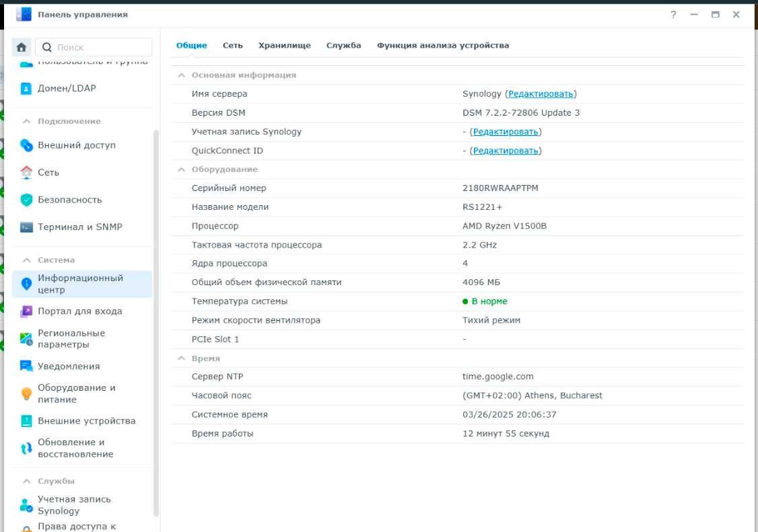Click the Control Panel title bar icon
Image resolution: width=758 pixels, height=532 pixels.
coord(23,15)
